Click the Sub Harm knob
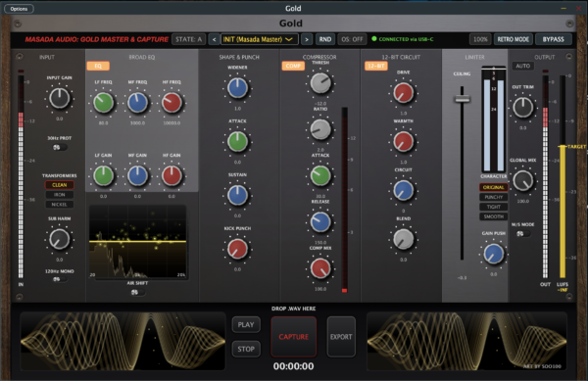Screen dimensions: 588x381 point(60,239)
